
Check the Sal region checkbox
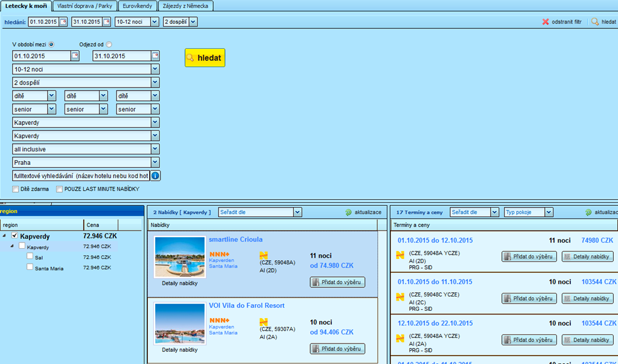click(30, 256)
